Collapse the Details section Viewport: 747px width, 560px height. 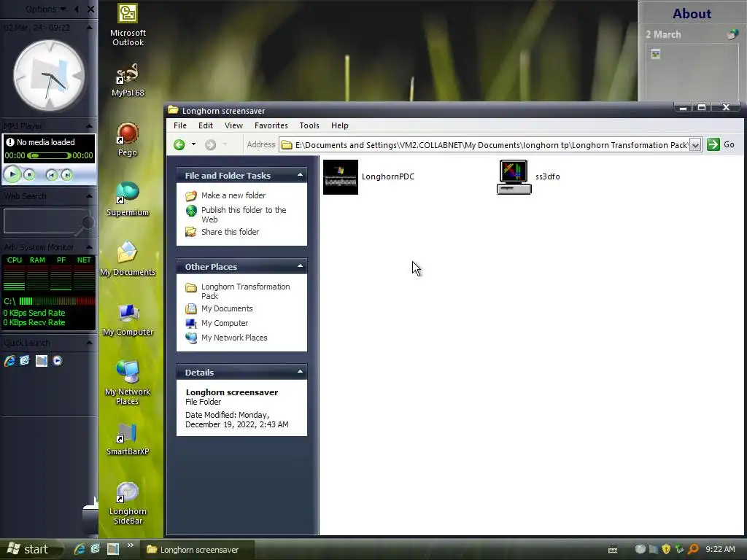coord(300,372)
